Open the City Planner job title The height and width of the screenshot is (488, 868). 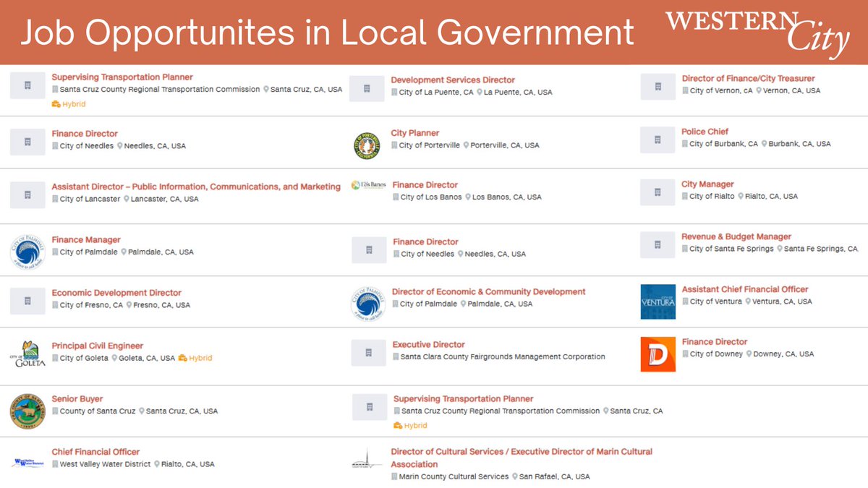point(415,133)
